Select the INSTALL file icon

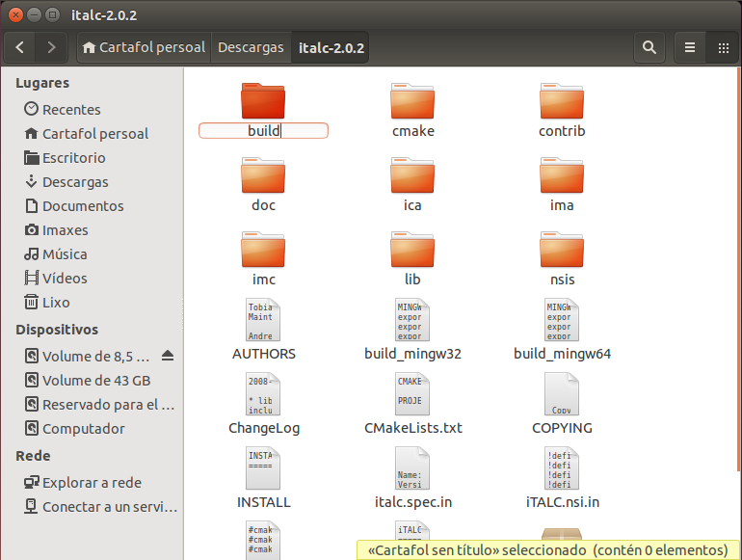[x=263, y=468]
